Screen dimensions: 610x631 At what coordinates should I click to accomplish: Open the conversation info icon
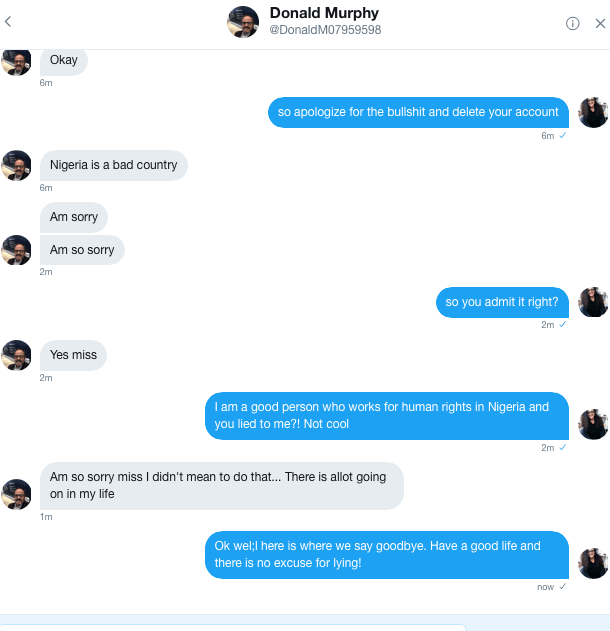click(x=573, y=23)
